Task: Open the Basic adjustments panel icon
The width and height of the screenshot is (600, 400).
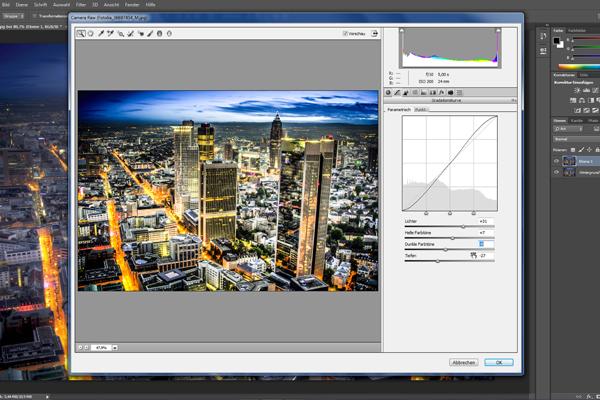Action: click(x=389, y=92)
